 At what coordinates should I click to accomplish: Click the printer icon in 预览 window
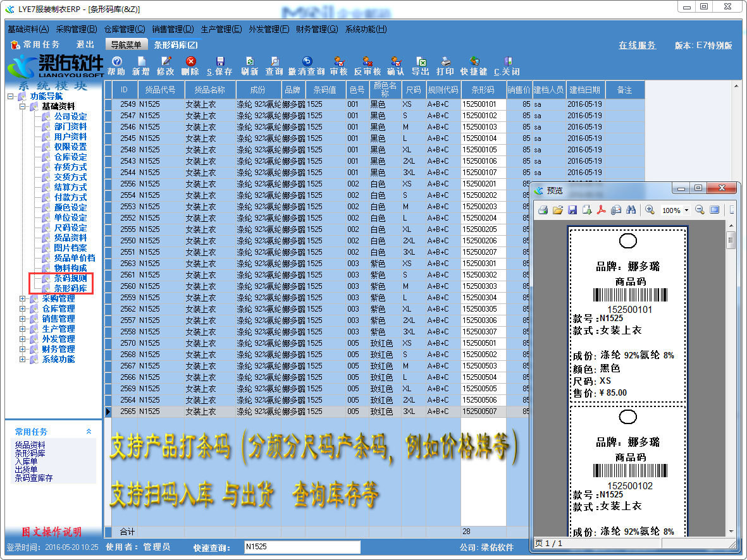(543, 210)
